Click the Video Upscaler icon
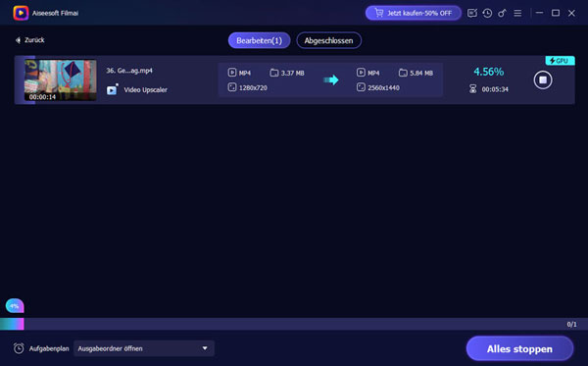This screenshot has width=588, height=366. tap(112, 89)
